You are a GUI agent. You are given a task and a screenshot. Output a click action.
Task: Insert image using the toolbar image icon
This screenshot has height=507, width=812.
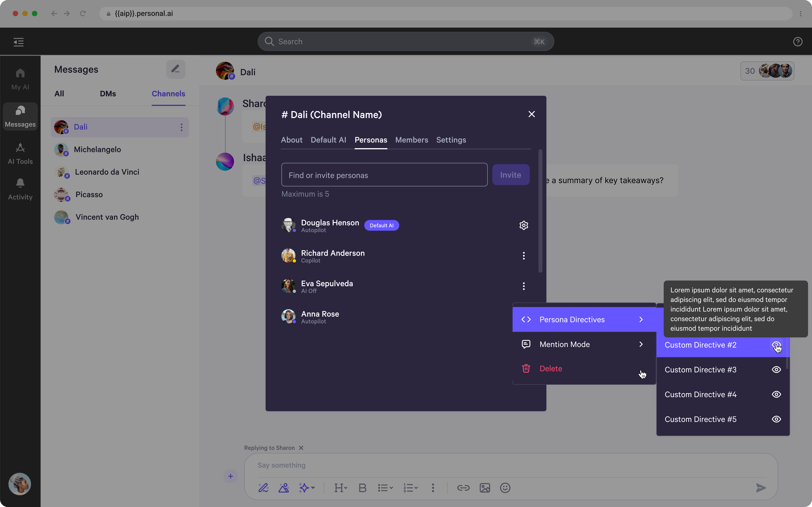pos(485,488)
